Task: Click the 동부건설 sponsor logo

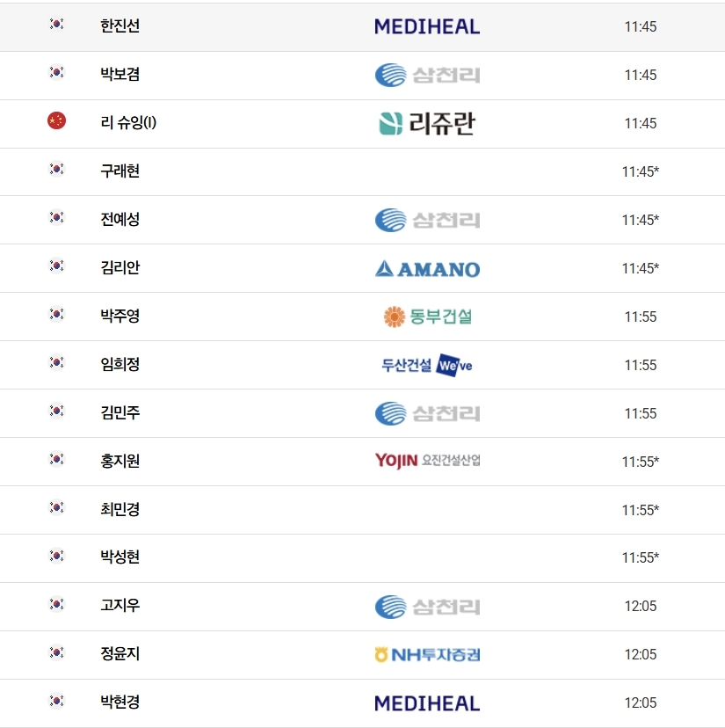Action: (x=427, y=317)
